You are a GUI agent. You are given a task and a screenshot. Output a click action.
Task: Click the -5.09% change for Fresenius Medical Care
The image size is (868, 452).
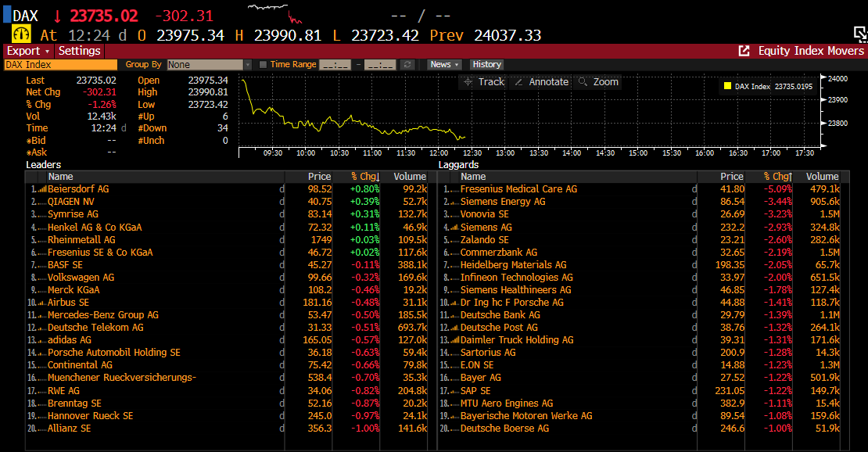[778, 189]
